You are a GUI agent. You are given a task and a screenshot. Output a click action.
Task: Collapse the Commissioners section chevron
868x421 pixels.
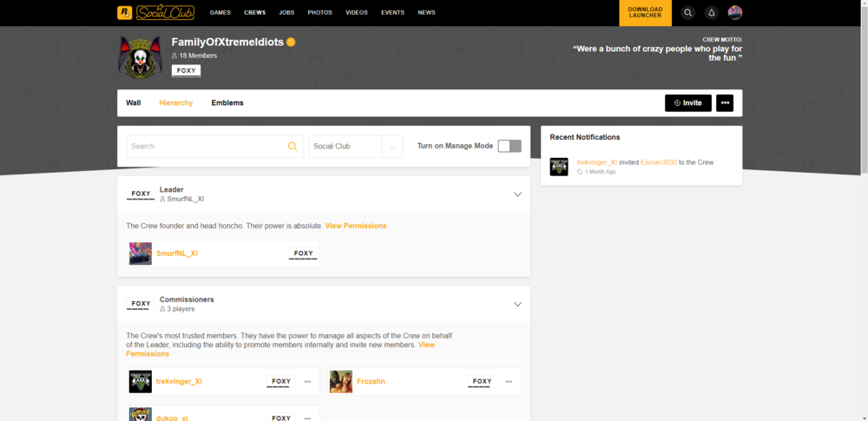(517, 305)
